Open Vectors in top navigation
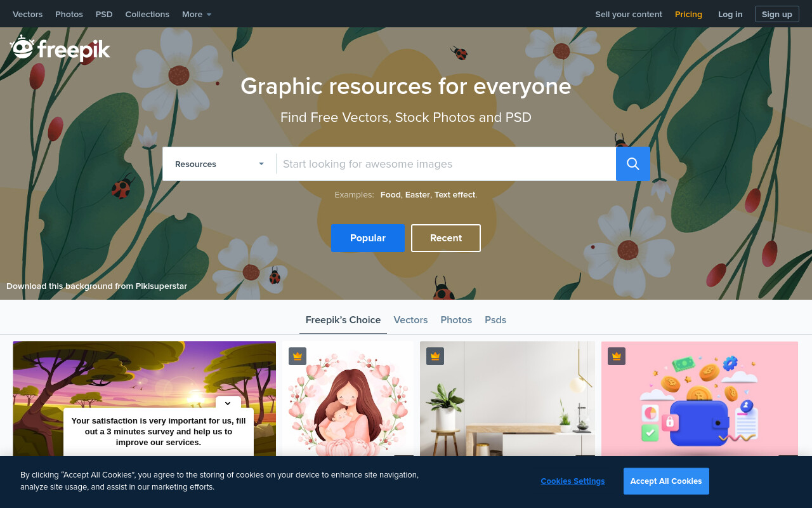This screenshot has width=812, height=508. (28, 14)
